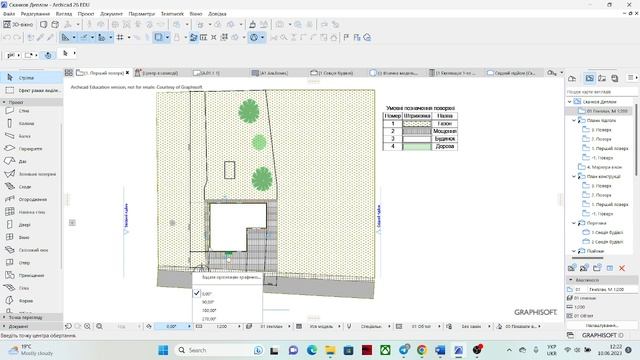The height and width of the screenshot is (360, 640).
Task: Select the Arrow (Стрілка) tool
Action: click(31, 77)
